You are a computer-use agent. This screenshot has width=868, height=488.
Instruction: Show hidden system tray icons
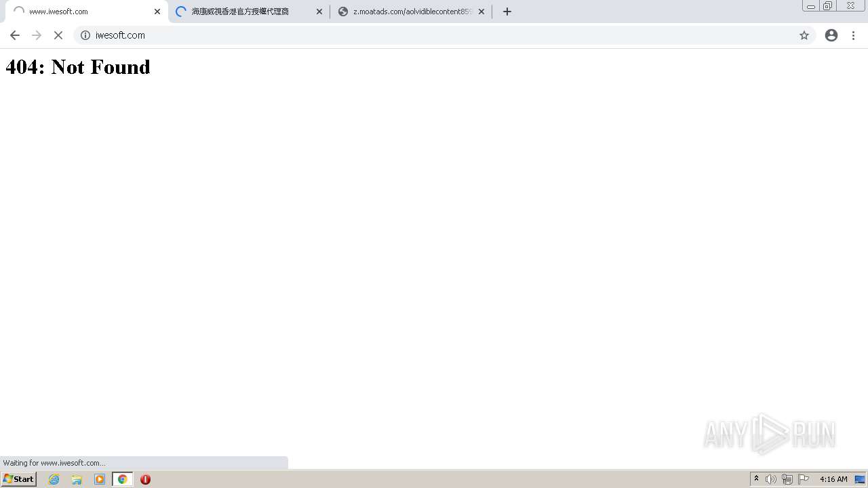(756, 479)
